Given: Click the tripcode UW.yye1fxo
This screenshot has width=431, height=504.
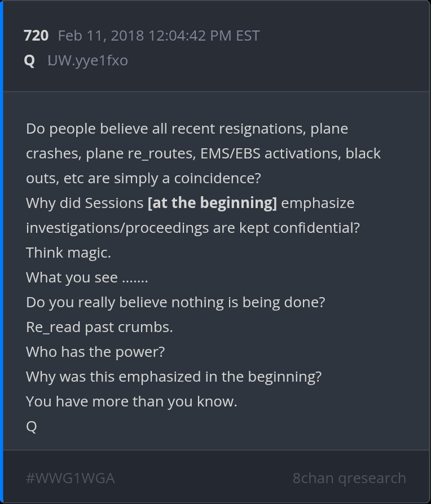Looking at the screenshot, I should 87,60.
